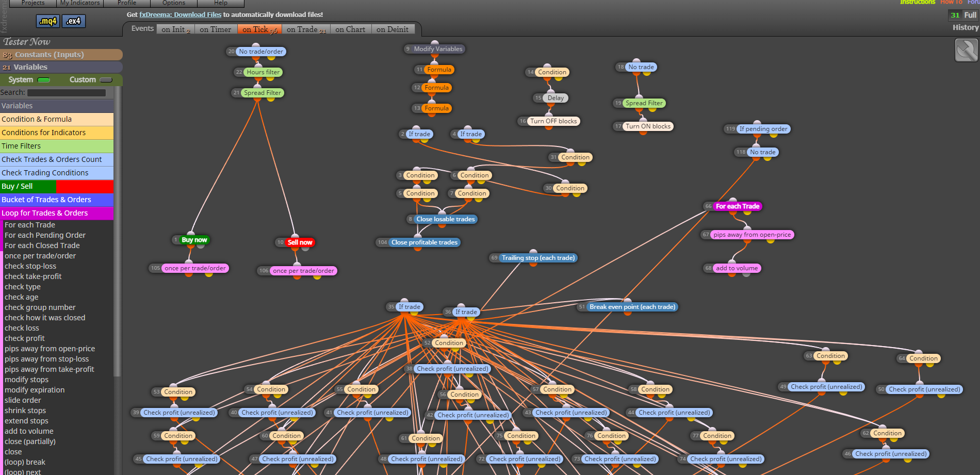
Task: Click the Close losable trades block
Action: pyautogui.click(x=446, y=219)
